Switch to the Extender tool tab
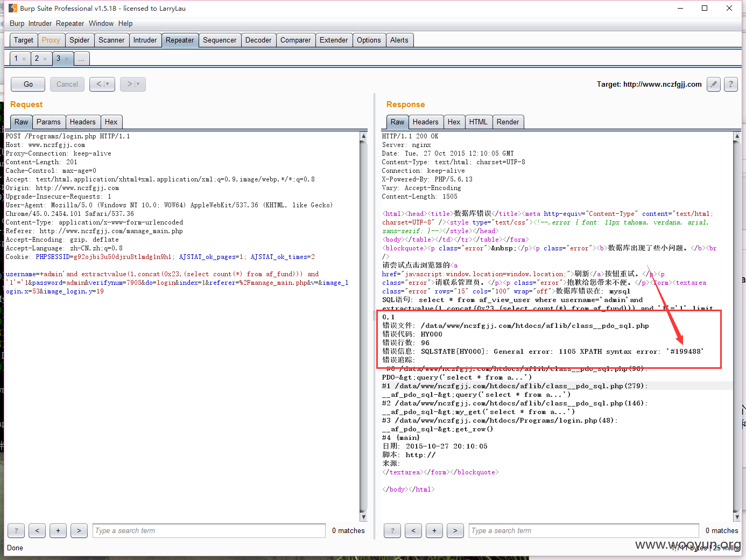The image size is (746, 560). [334, 40]
